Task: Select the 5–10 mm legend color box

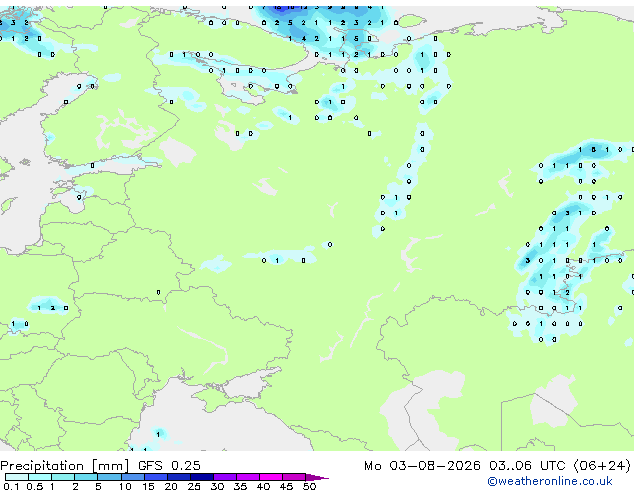Action: 109,477
